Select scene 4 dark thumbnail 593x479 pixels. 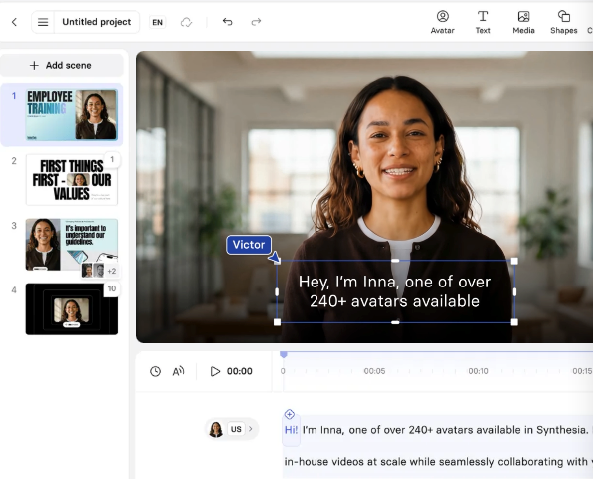72,309
